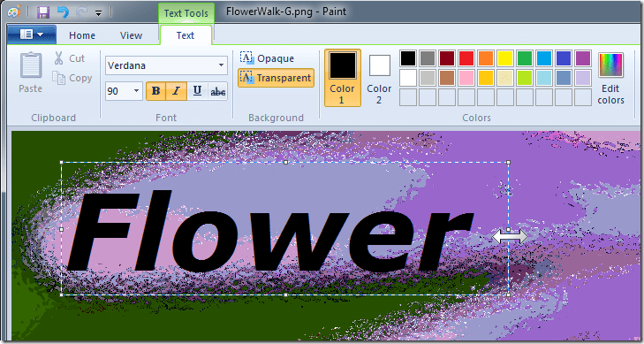Open the Customize Quick Access Toolbar arrow

pos(99,13)
